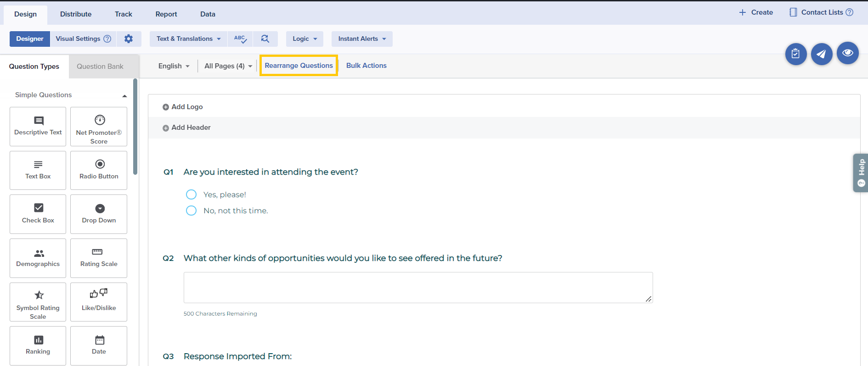
Task: Open the find and replace icon
Action: click(x=265, y=39)
